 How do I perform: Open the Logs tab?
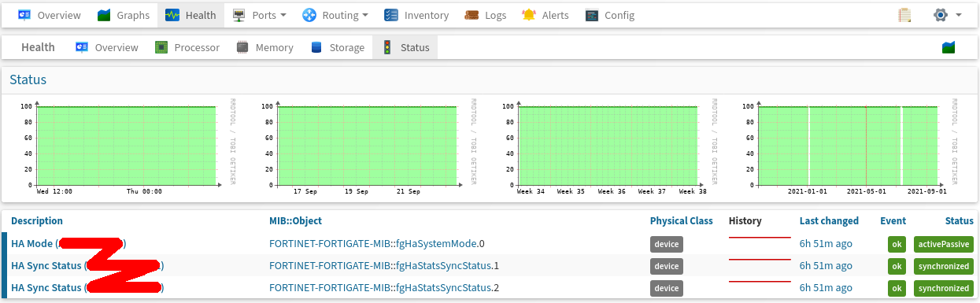[x=486, y=15]
